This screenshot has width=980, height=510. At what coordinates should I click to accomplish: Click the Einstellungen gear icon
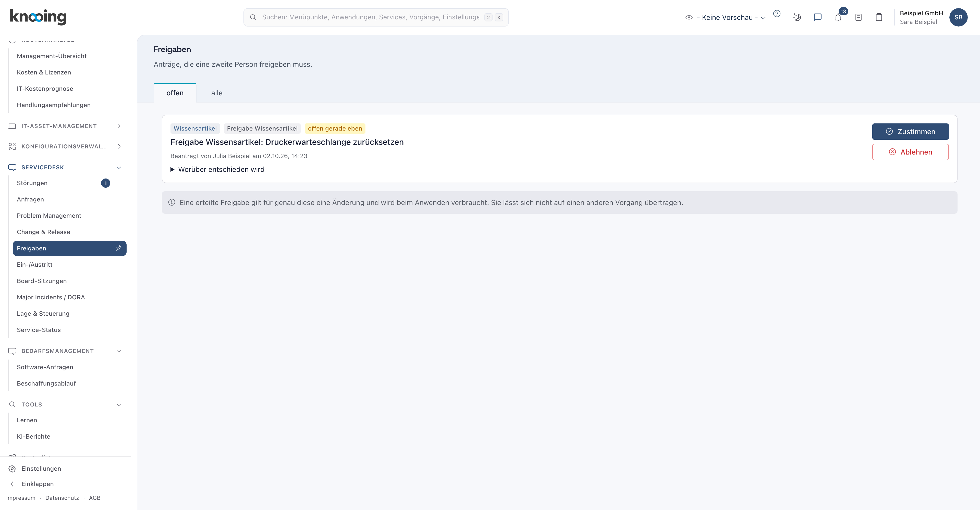point(12,469)
